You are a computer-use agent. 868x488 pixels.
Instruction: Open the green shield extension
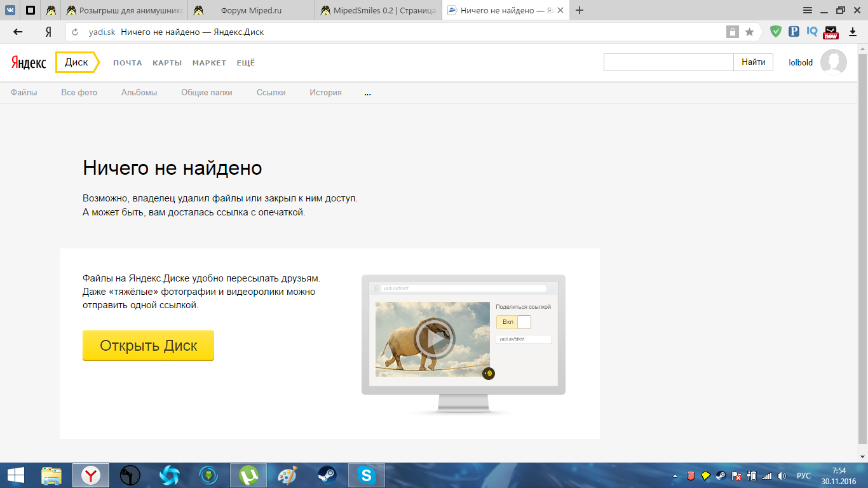coord(776,31)
